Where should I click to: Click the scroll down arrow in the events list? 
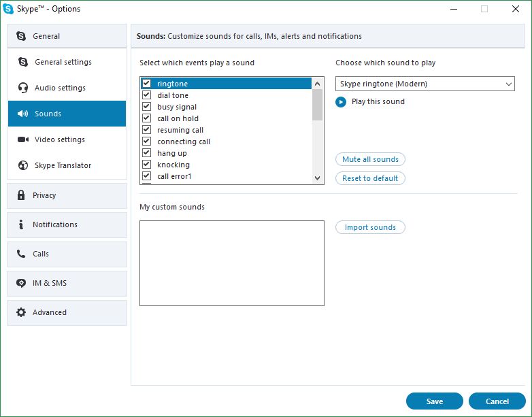318,178
